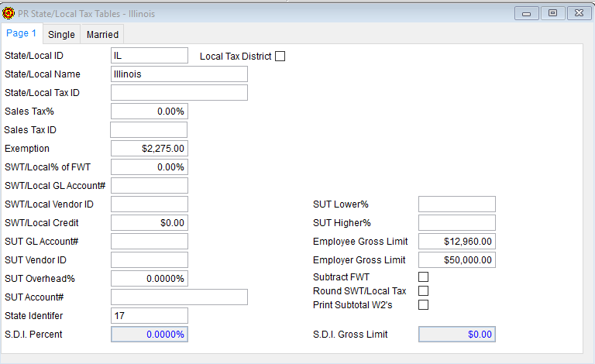Image resolution: width=595 pixels, height=364 pixels.
Task: Select the SUT Higher% input field
Action: [457, 222]
